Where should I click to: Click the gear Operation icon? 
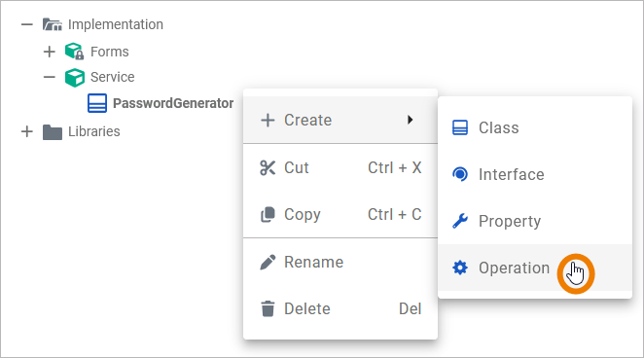point(460,268)
